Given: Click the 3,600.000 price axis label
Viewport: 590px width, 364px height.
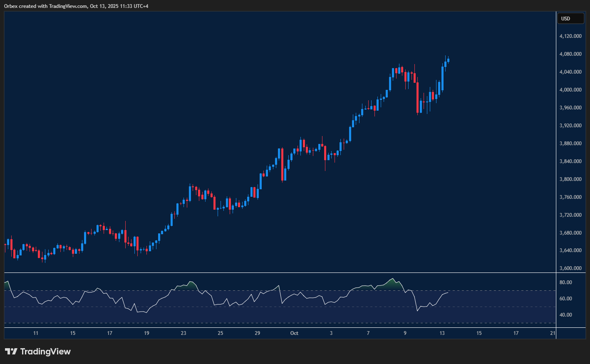Looking at the screenshot, I should click(570, 268).
